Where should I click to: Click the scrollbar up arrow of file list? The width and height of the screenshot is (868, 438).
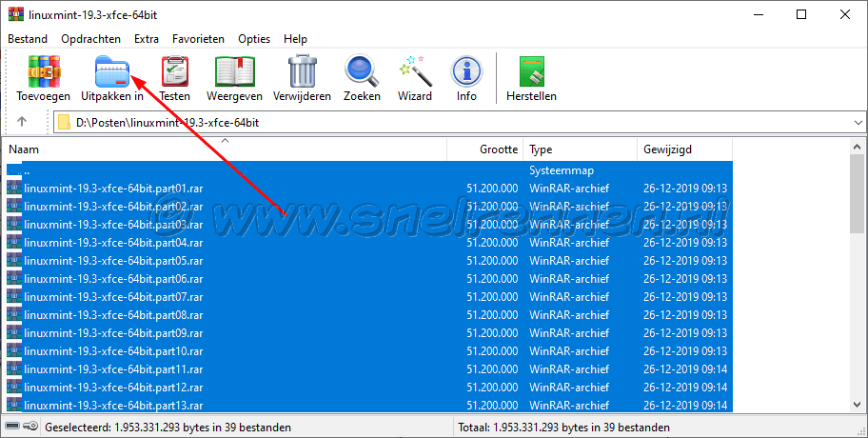point(857,147)
